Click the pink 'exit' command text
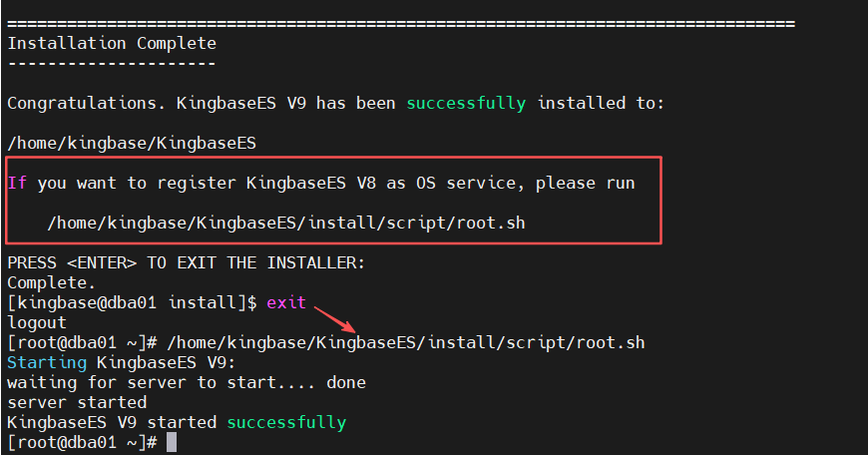Image resolution: width=868 pixels, height=455 pixels. coord(286,302)
